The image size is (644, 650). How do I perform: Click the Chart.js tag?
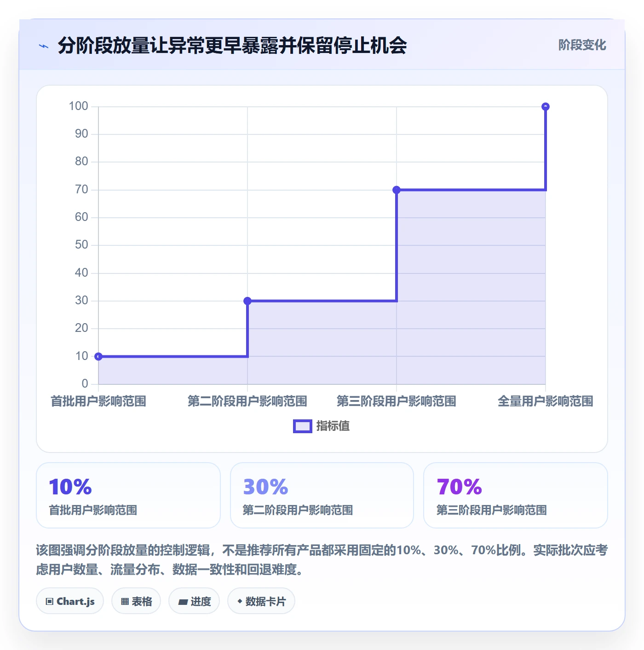click(70, 601)
